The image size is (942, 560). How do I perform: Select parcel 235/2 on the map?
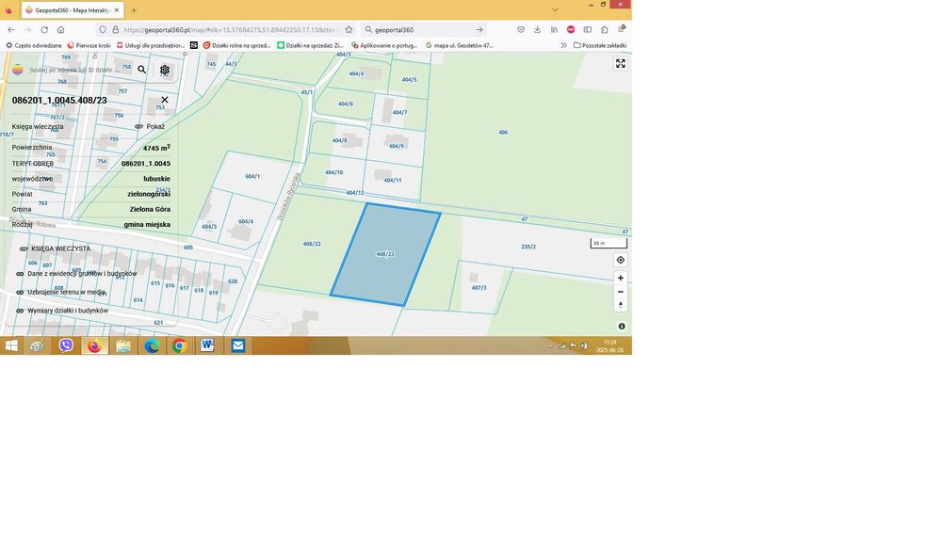coord(528,247)
